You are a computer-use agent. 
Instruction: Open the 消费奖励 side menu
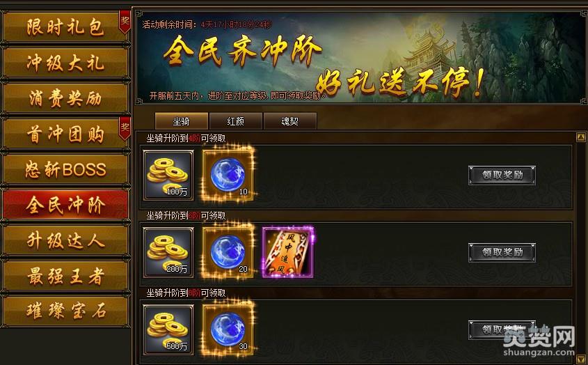[65, 98]
